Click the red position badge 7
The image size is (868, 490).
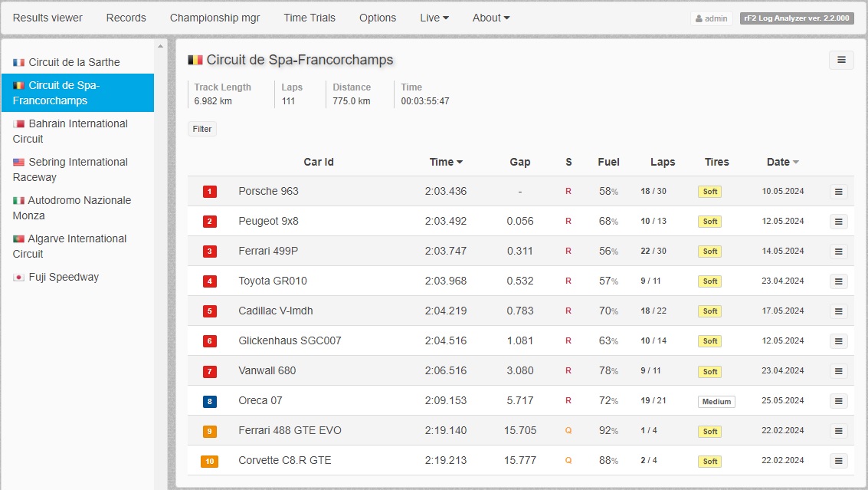(210, 371)
